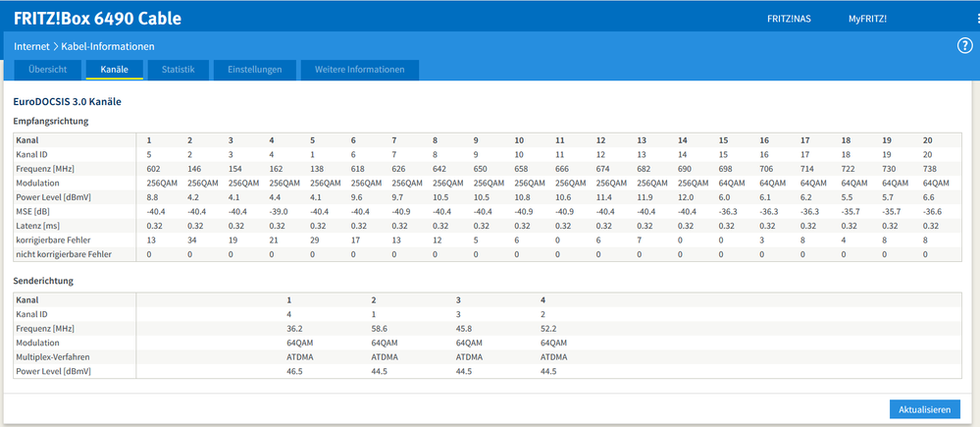Click the Power Level 12.0 value for channel 14

tap(686, 197)
